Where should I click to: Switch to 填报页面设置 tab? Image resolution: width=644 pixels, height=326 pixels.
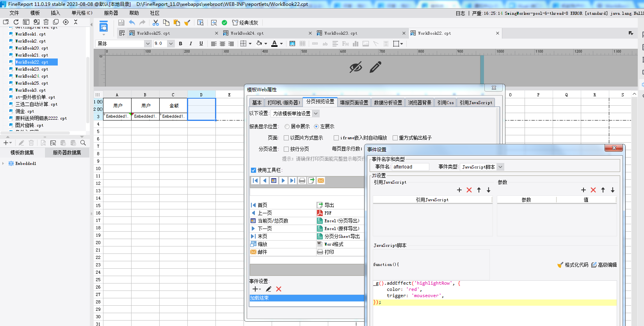354,103
